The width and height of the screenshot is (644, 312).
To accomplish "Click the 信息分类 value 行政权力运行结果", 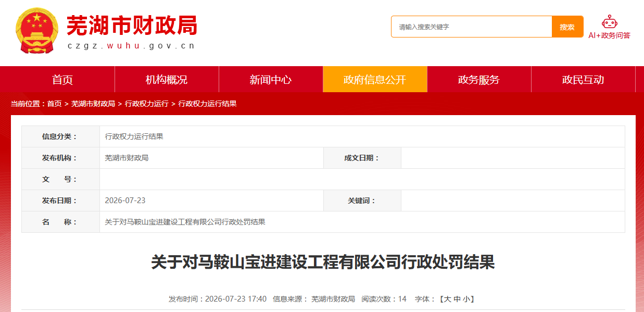I will click(134, 136).
